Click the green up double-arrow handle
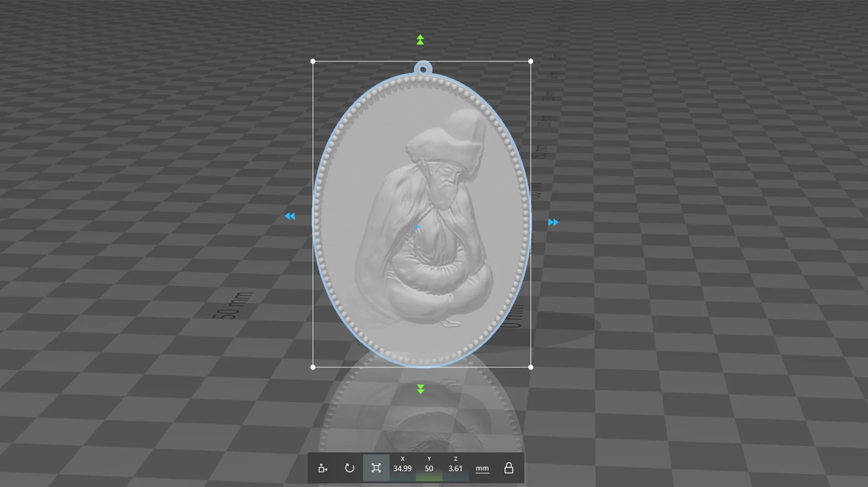 pos(420,40)
